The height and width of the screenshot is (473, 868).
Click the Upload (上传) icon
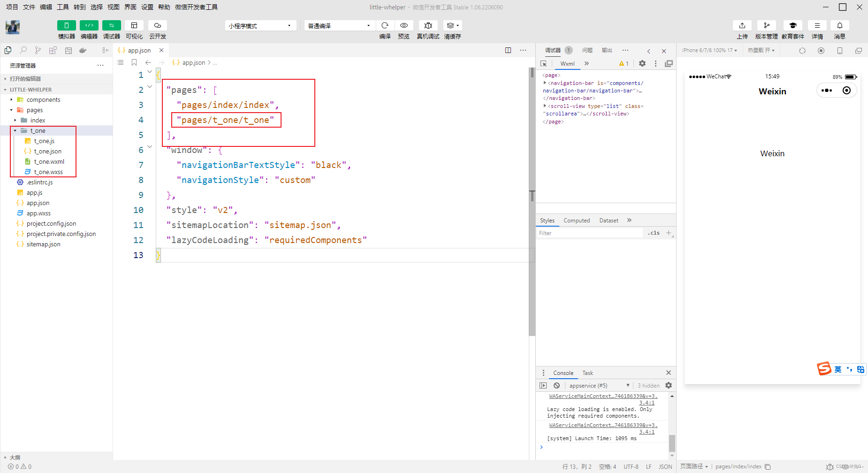(x=742, y=25)
